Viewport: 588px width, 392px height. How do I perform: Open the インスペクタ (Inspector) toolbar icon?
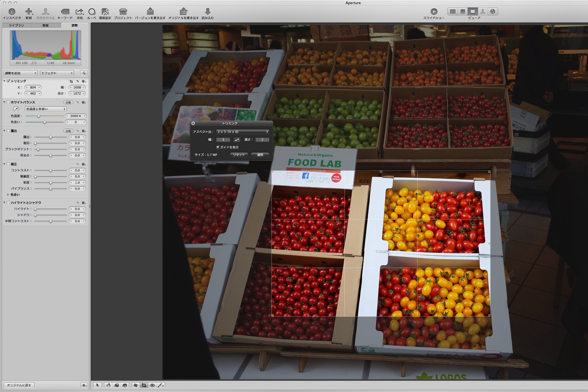[x=12, y=12]
